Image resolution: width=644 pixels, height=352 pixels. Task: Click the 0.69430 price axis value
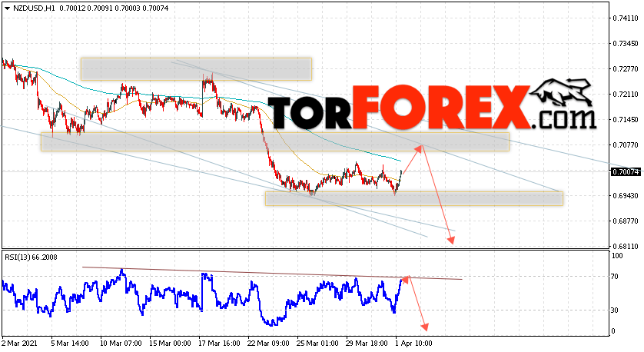[x=626, y=196]
